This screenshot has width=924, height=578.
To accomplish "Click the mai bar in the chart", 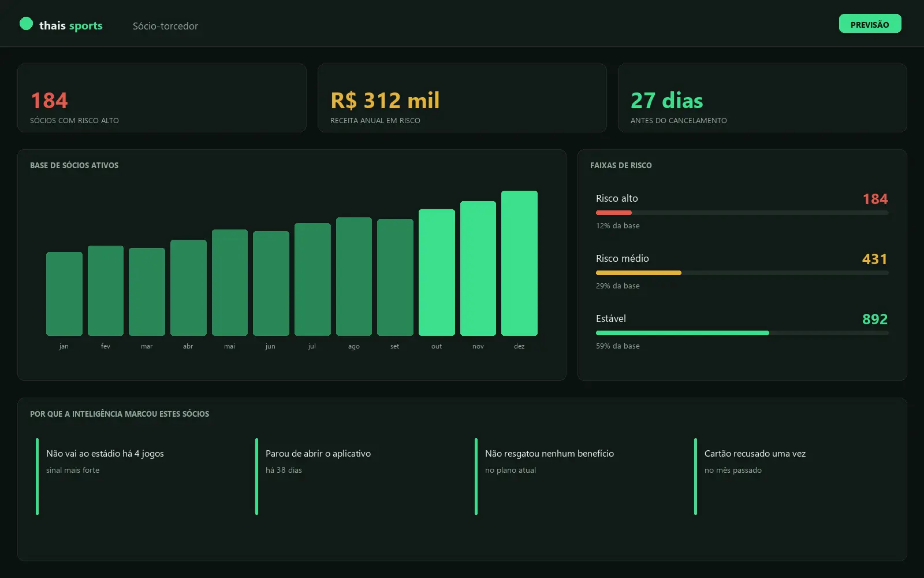I will pyautogui.click(x=230, y=283).
